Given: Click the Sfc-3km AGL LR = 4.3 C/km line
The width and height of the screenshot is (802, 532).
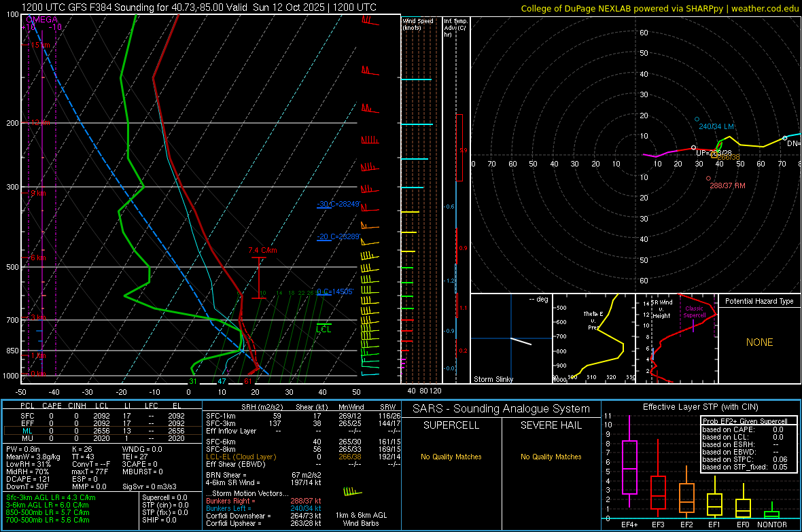Looking at the screenshot, I should point(51,497).
